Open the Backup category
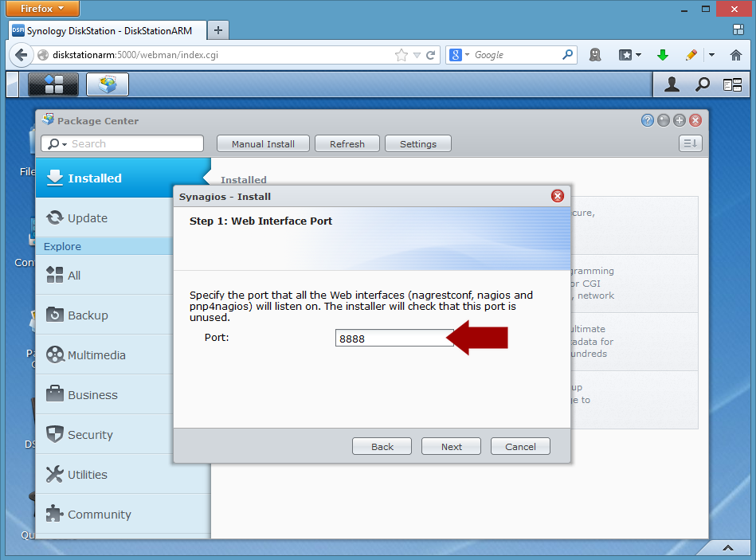The image size is (756, 560). (104, 315)
